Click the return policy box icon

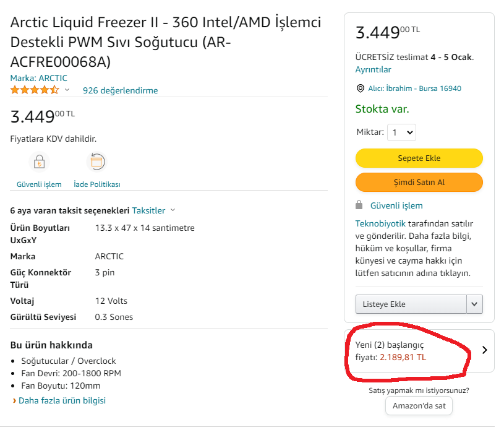click(96, 163)
